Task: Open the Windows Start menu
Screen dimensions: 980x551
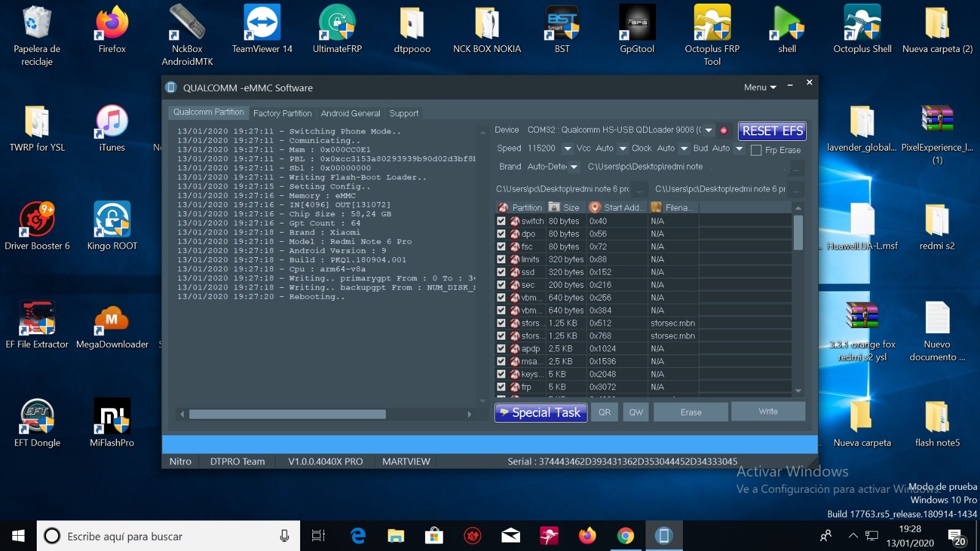Action: click(18, 536)
